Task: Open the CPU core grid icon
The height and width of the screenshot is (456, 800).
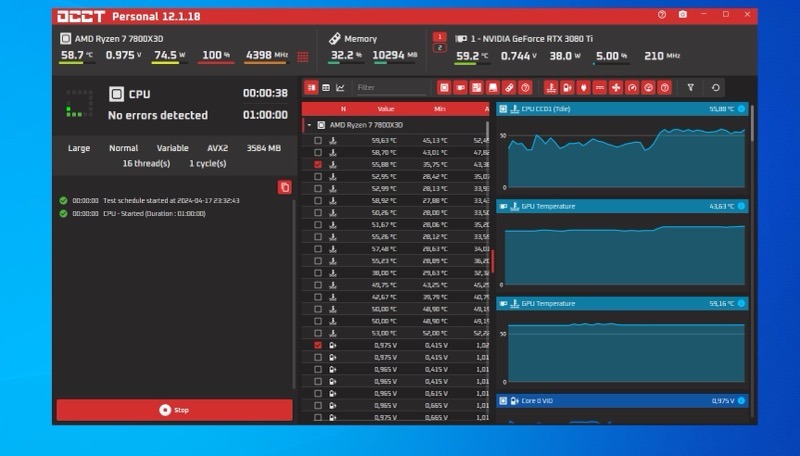Action: tap(303, 57)
